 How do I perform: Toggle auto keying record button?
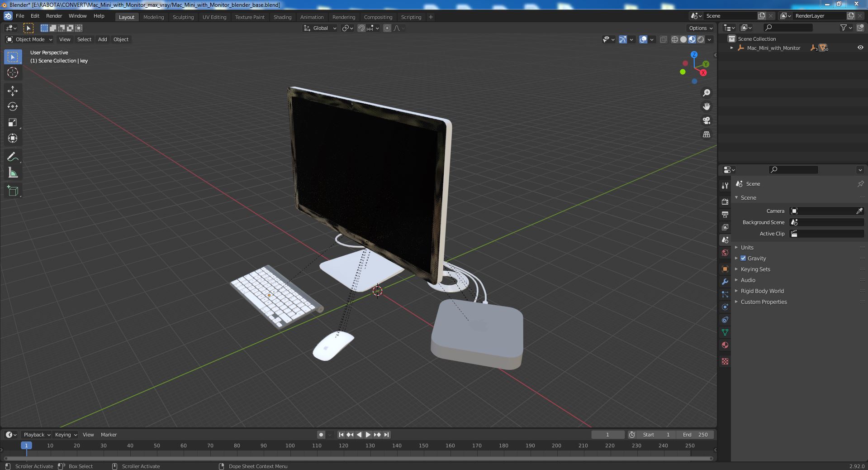321,435
